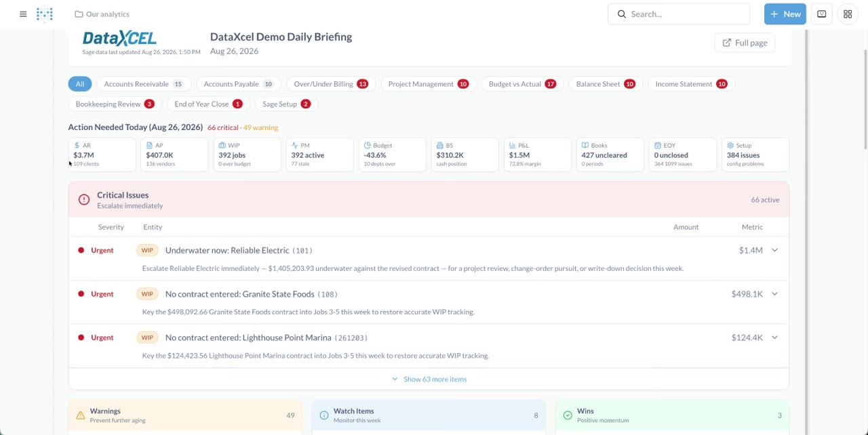868x435 pixels.
Task: Expand the Lighthouse Point Marina issue row
Action: [x=774, y=337]
